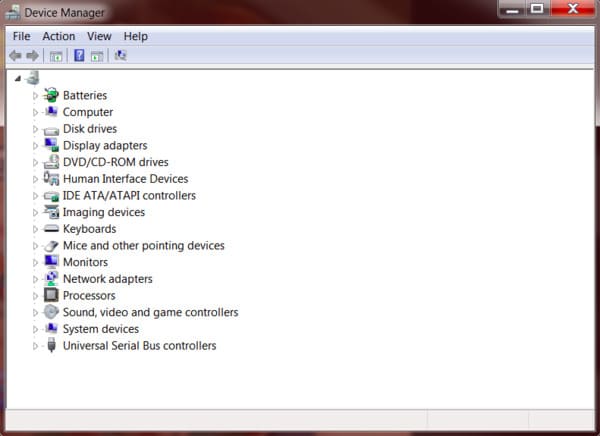Expand the Batteries node
600x436 pixels.
pyautogui.click(x=35, y=95)
